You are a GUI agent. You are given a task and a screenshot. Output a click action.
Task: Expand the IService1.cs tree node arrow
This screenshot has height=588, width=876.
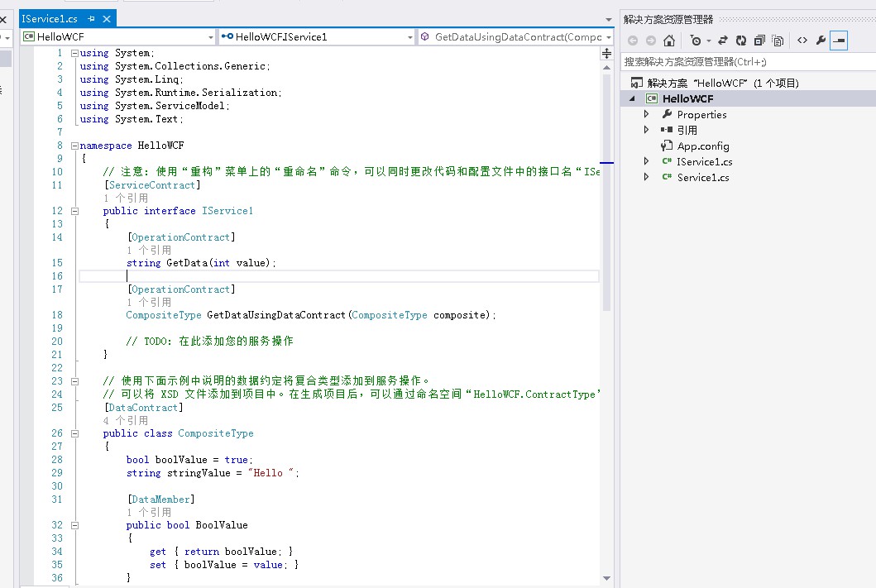tap(646, 161)
